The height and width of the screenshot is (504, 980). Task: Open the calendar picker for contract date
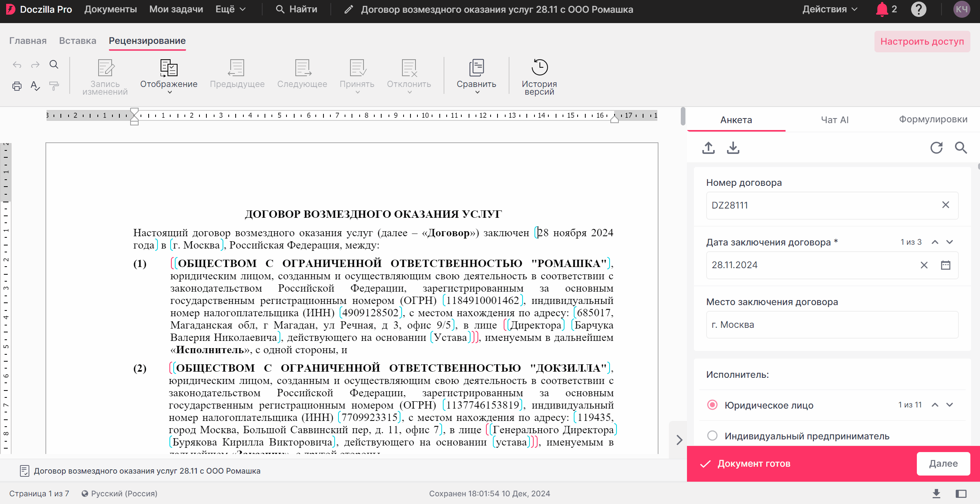[x=946, y=265]
